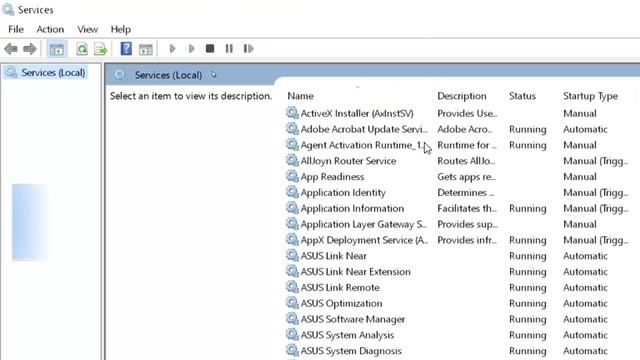The image size is (640, 360).
Task: Click the gear icon of Agent Activation Runtime
Action: click(292, 144)
